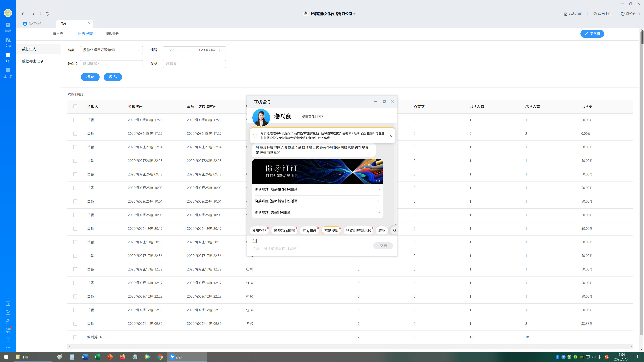Open Chrome from the taskbar
The width and height of the screenshot is (644, 362).
pos(160,357)
